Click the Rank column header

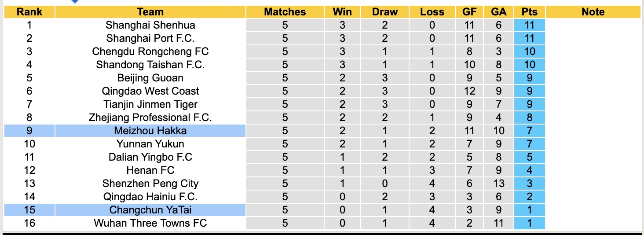tap(29, 12)
